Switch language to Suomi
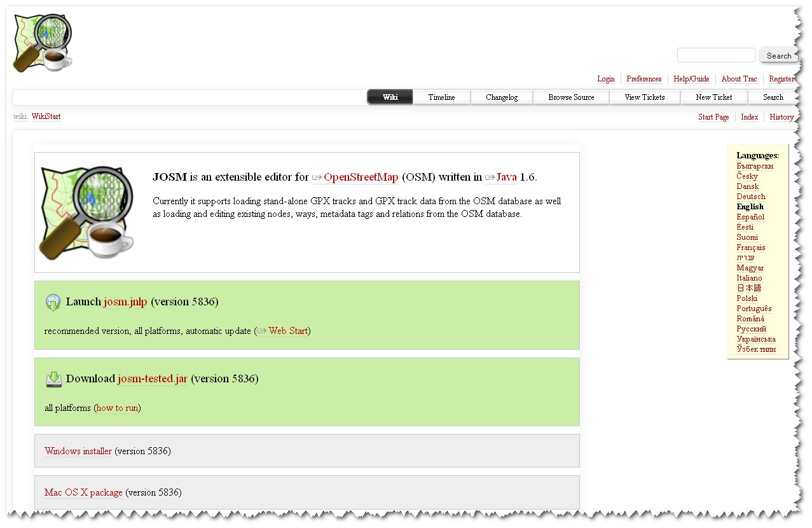Screen dimensions: 812x528 click(x=747, y=237)
